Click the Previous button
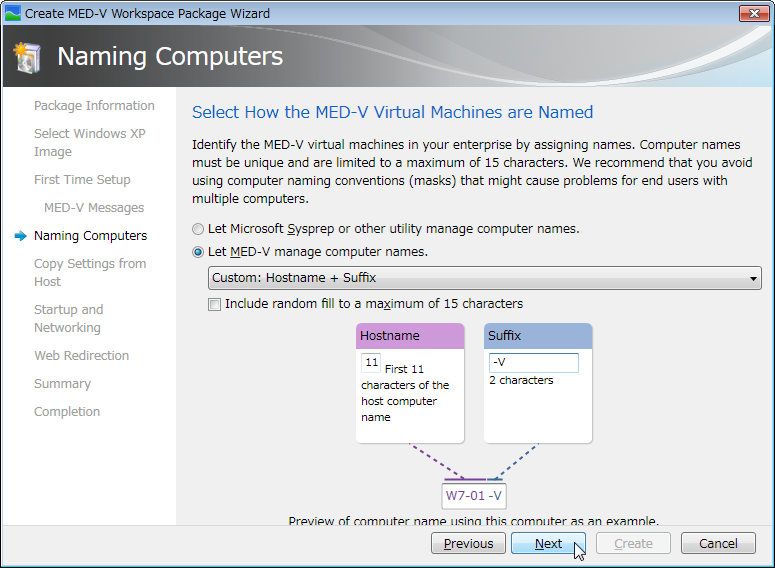This screenshot has width=775, height=568. [x=468, y=543]
